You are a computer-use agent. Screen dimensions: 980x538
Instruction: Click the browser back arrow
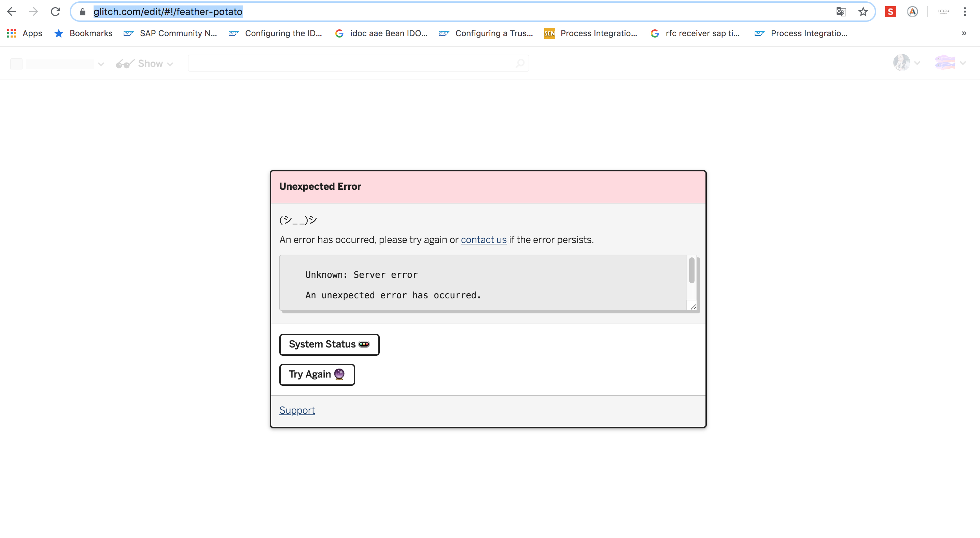pyautogui.click(x=11, y=11)
